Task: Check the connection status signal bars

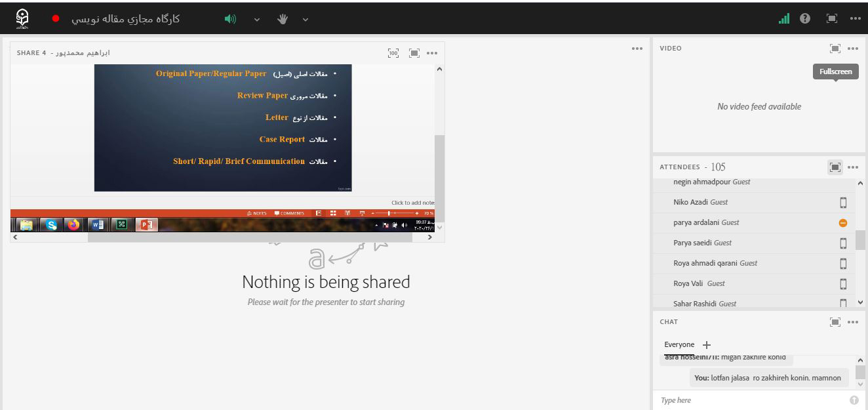Action: click(784, 19)
